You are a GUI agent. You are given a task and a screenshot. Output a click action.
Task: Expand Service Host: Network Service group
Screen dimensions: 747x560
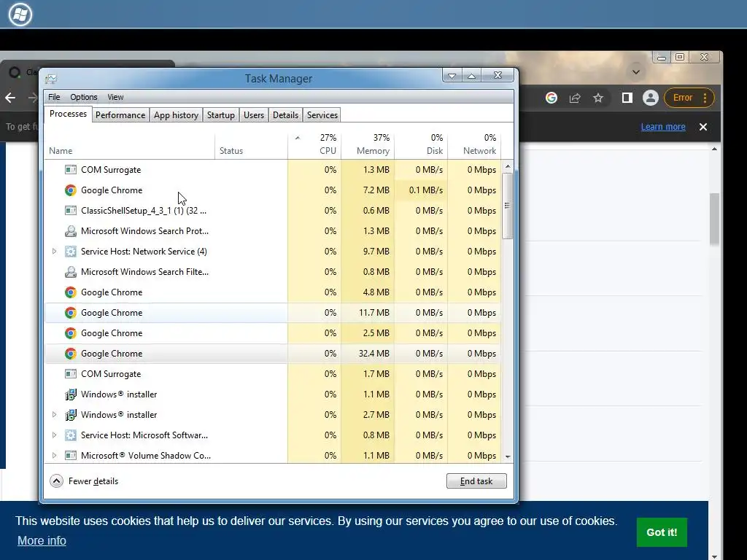54,252
